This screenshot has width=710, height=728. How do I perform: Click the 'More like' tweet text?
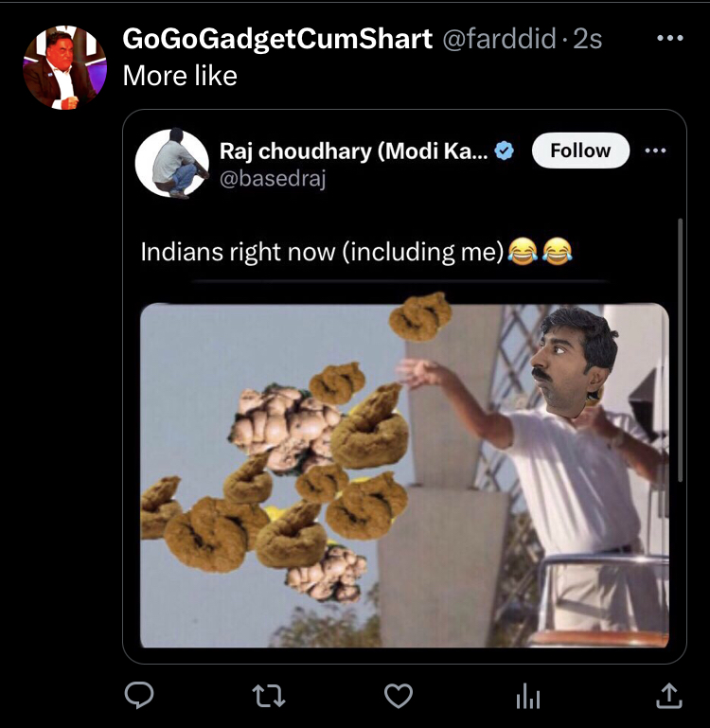180,76
